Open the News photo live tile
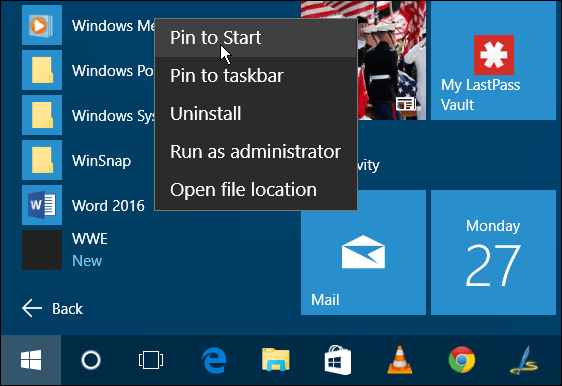562x386 pixels. 391,60
